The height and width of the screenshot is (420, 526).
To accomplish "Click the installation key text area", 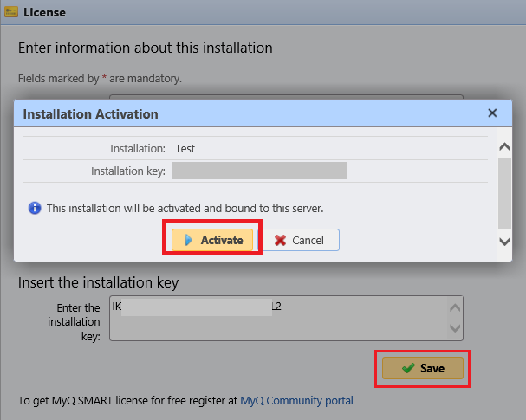I will (x=277, y=320).
